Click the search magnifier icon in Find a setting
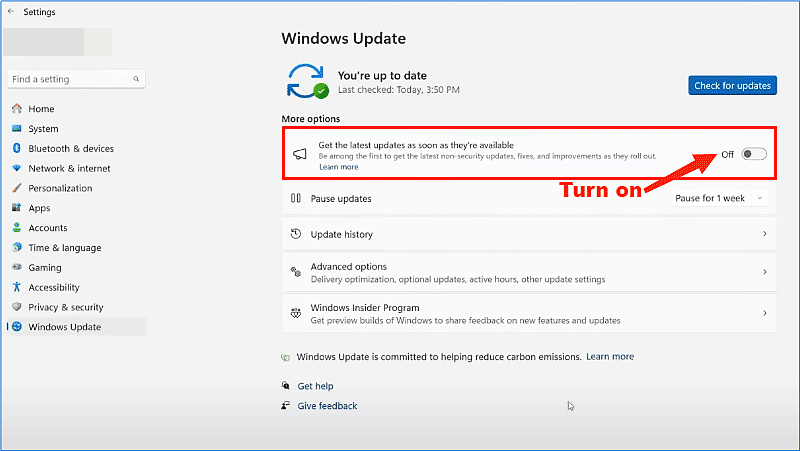 [136, 79]
